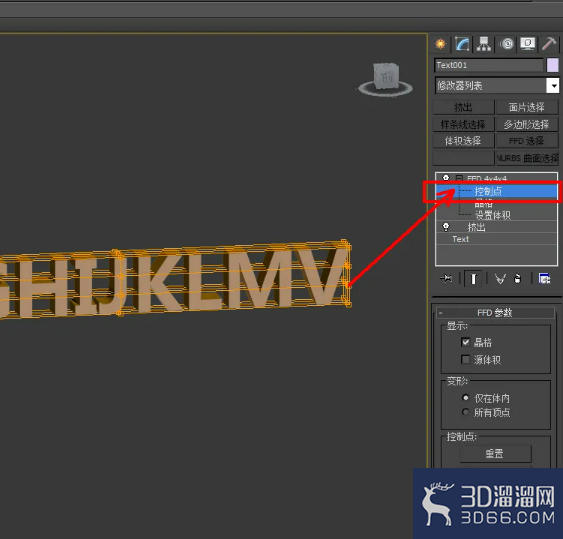Open the Motion panel tab
The image size is (563, 539).
tap(507, 44)
